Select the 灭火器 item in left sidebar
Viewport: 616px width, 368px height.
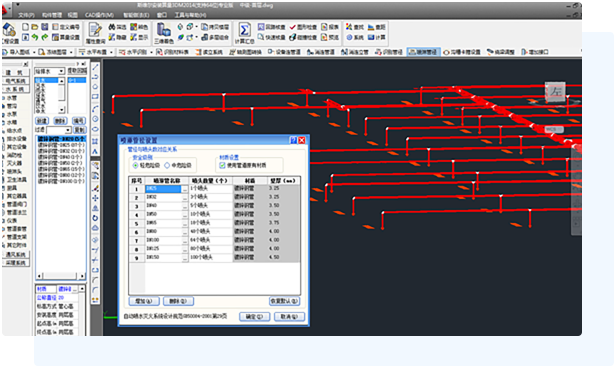point(15,163)
